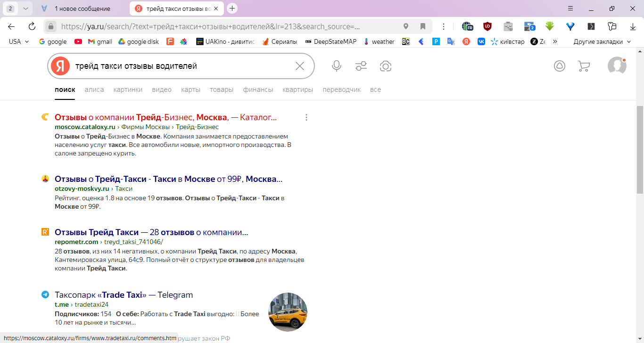
Task: Open the DeepStateMAP bookmark
Action: [x=331, y=41]
